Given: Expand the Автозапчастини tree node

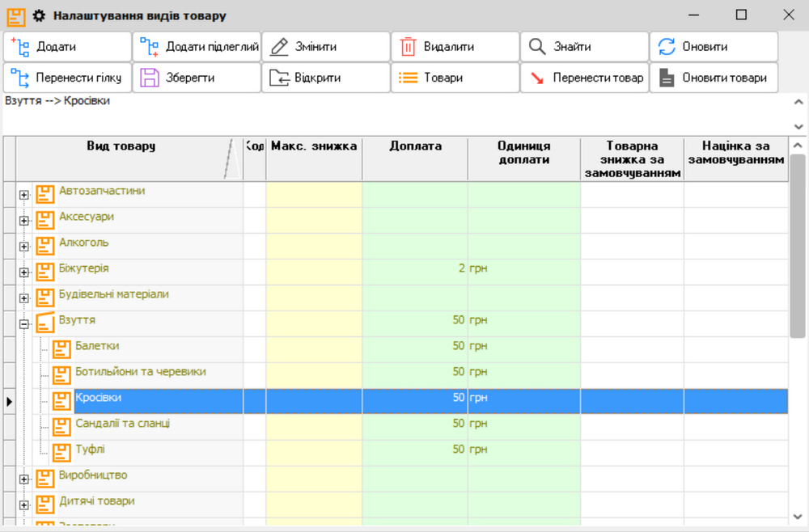Looking at the screenshot, I should coord(24,195).
